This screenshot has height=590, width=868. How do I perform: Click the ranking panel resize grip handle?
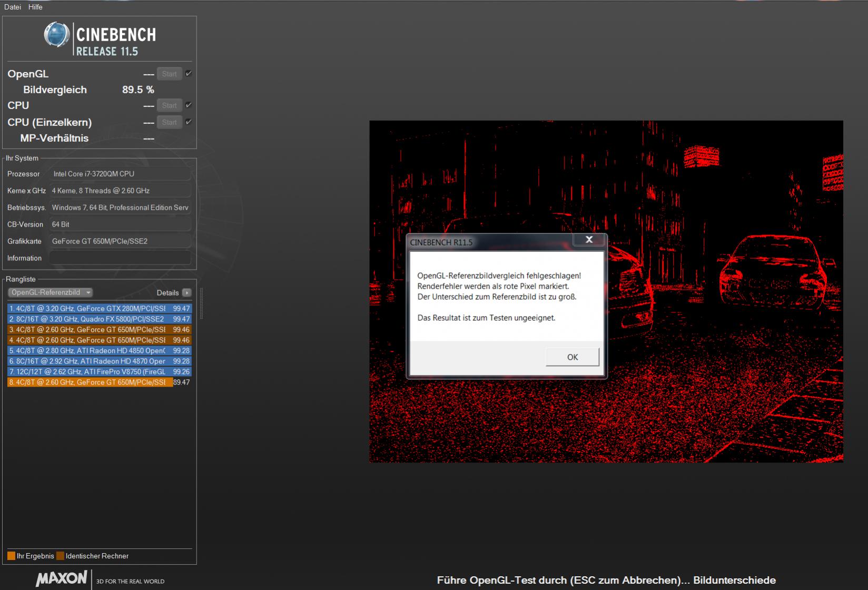(x=201, y=303)
